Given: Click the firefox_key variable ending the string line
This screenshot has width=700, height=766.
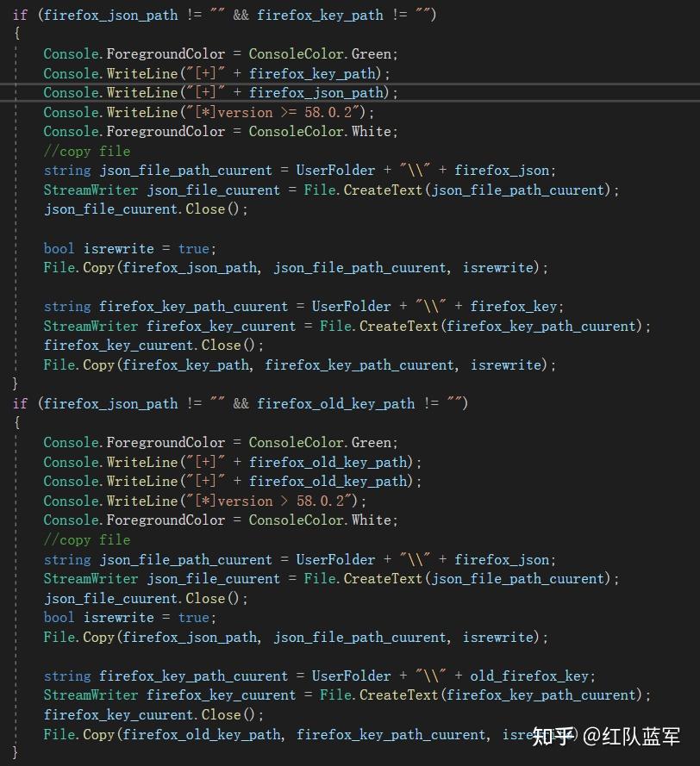Looking at the screenshot, I should 513,307.
